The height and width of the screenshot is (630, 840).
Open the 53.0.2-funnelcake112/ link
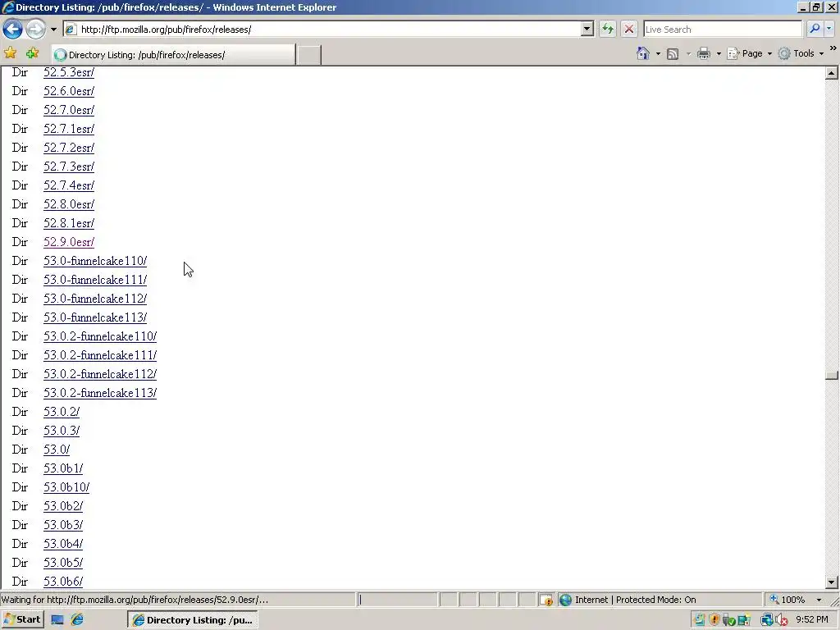pyautogui.click(x=100, y=374)
